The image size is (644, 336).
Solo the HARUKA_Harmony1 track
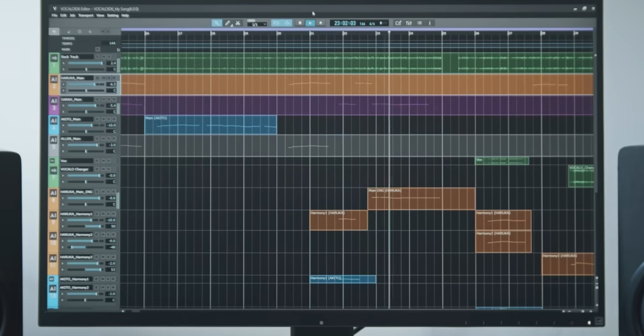tap(108, 214)
